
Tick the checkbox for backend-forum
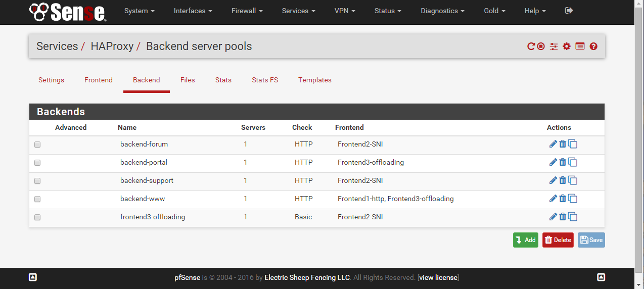pos(37,144)
